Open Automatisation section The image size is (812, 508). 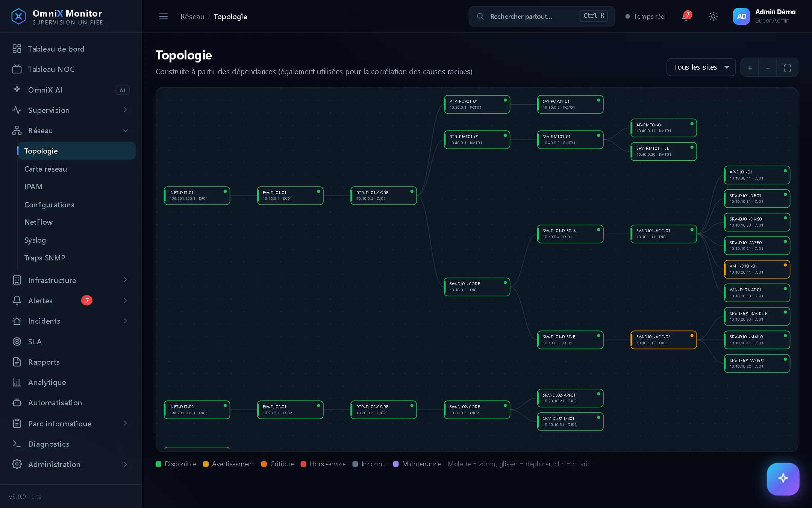point(71,403)
